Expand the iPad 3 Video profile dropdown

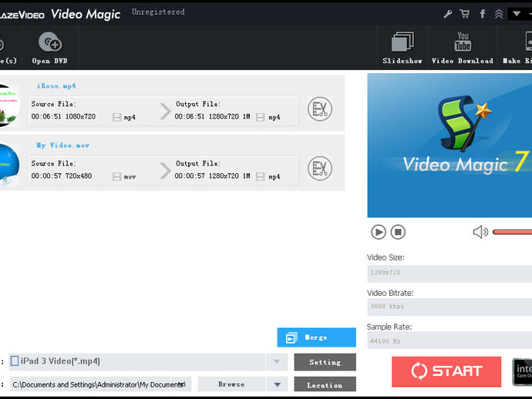[277, 362]
